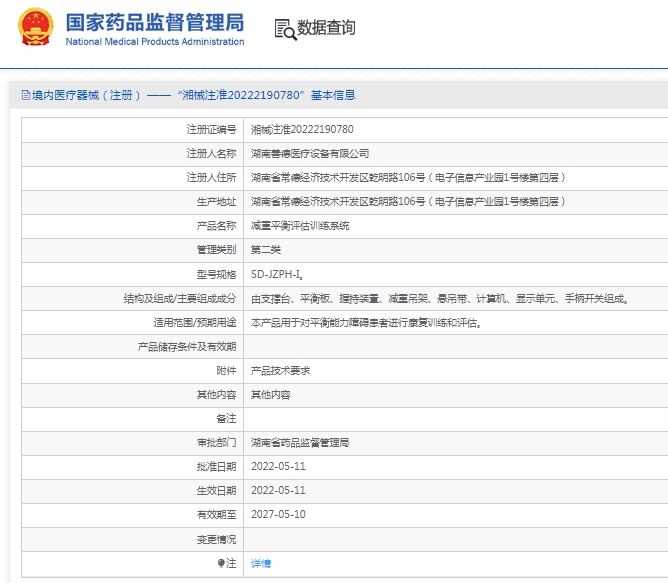Click the 数据查询 heading text
The height and width of the screenshot is (583, 668).
click(326, 28)
